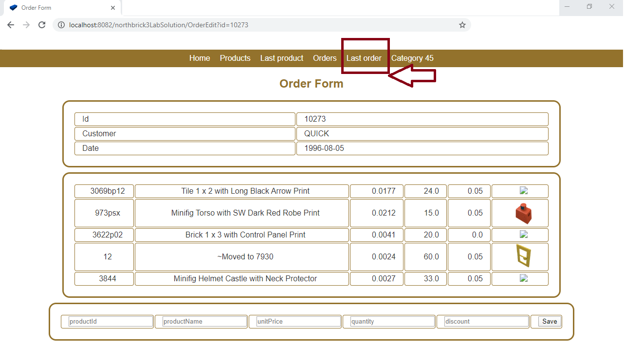Reload the page with refresh icon
Screen dimensions: 624x364
click(42, 25)
